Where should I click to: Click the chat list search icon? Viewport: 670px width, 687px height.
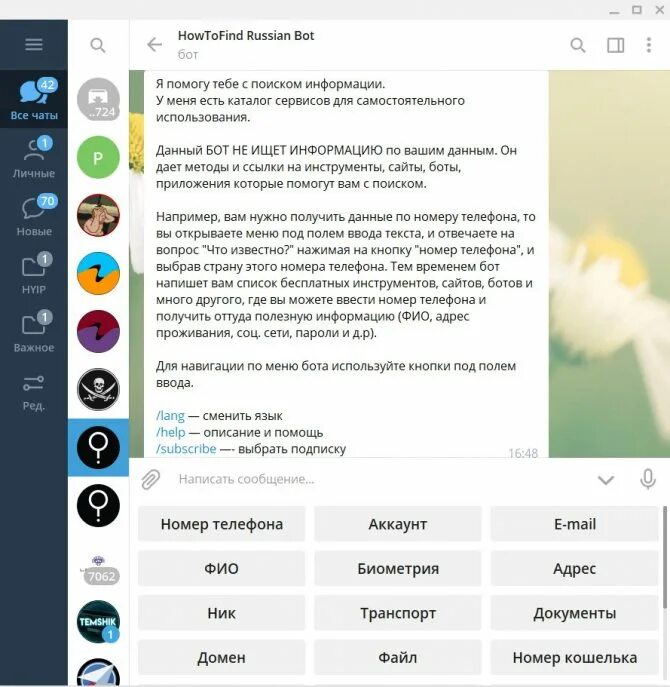click(98, 45)
